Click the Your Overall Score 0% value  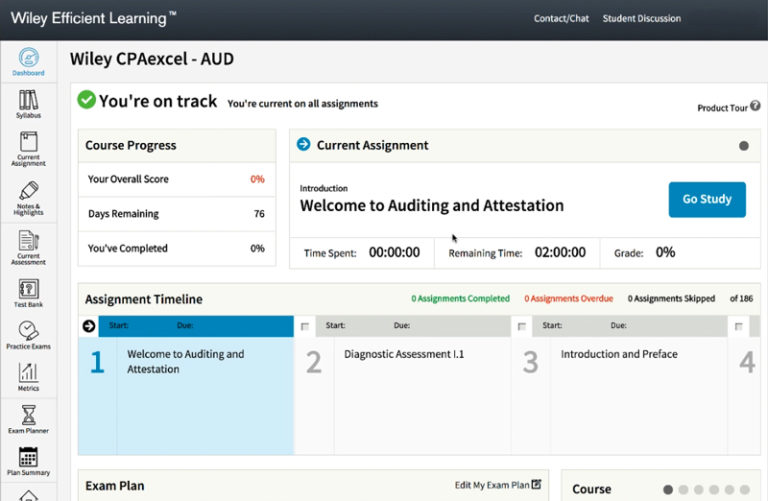(257, 179)
